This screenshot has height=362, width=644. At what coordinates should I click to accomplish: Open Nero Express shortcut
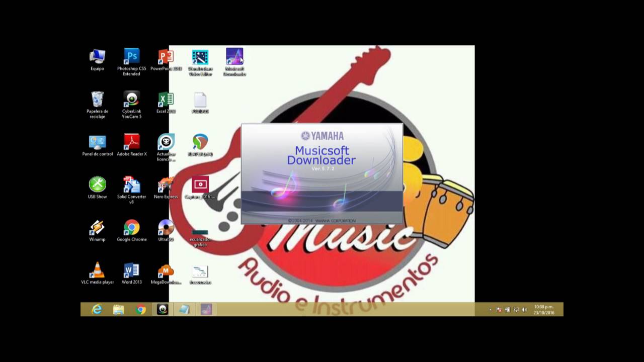point(166,188)
